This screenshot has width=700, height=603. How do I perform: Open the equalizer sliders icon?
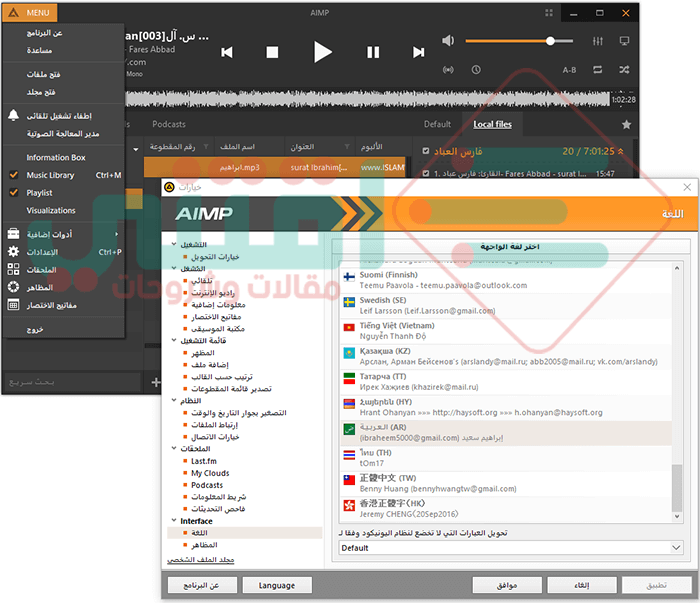coord(597,41)
